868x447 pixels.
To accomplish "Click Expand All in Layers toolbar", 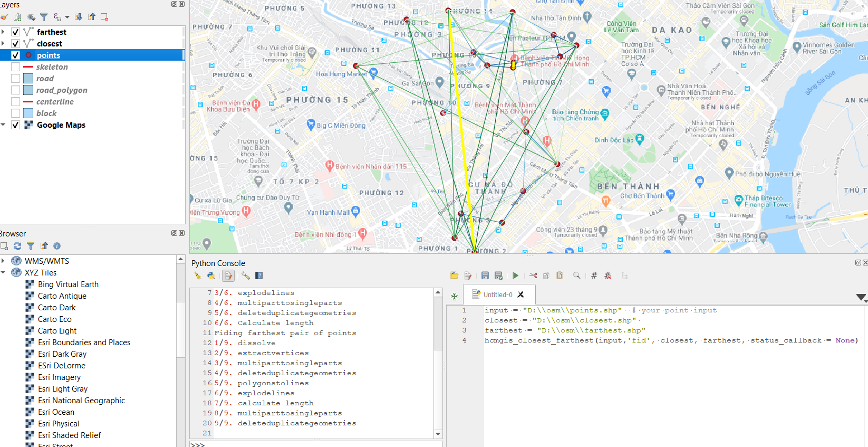I will tap(78, 17).
